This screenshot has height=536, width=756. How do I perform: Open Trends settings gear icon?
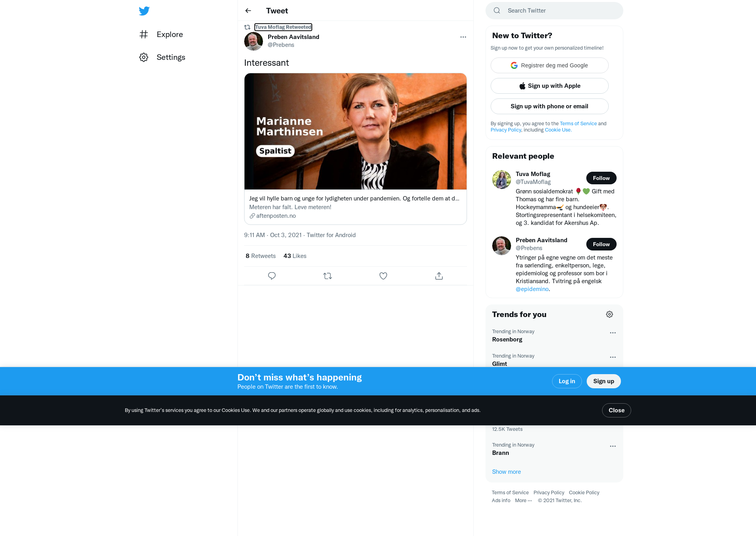610,314
